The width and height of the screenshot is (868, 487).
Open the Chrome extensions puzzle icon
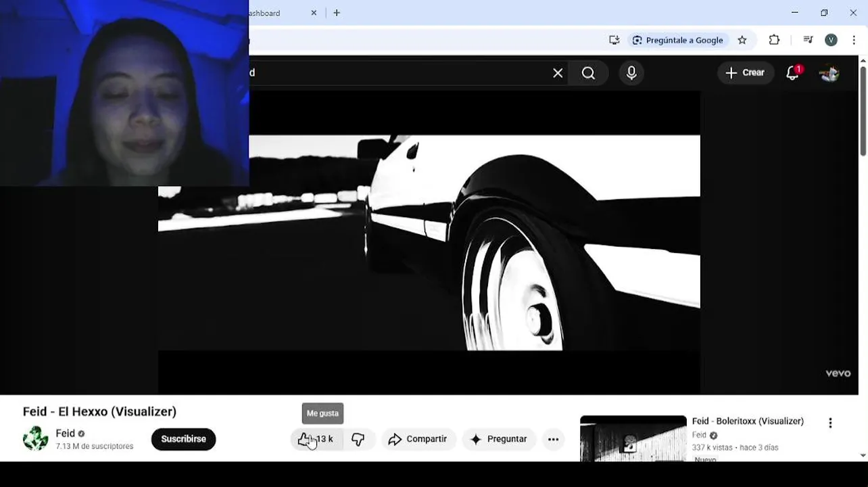[774, 40]
